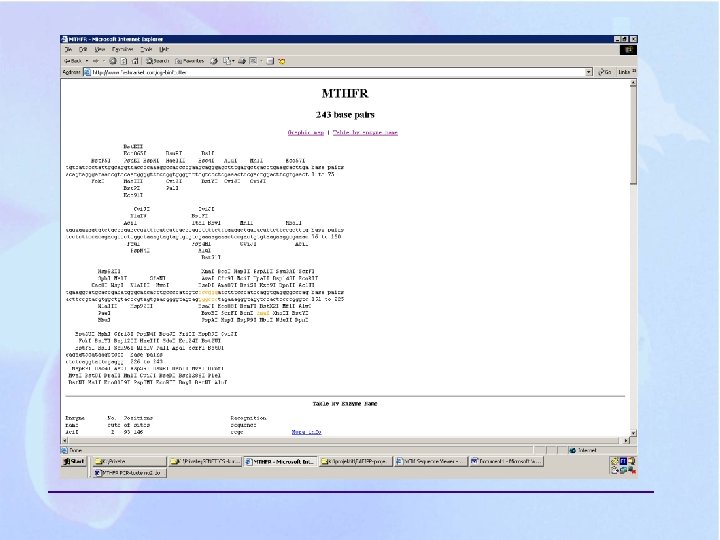Click the History icon in toolbar

(x=214, y=61)
